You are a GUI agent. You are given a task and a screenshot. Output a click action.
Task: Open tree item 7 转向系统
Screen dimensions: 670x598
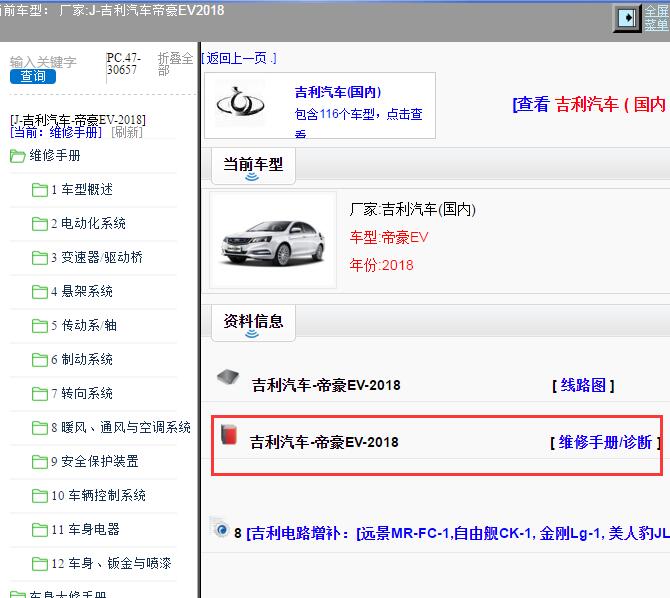[x=82, y=393]
